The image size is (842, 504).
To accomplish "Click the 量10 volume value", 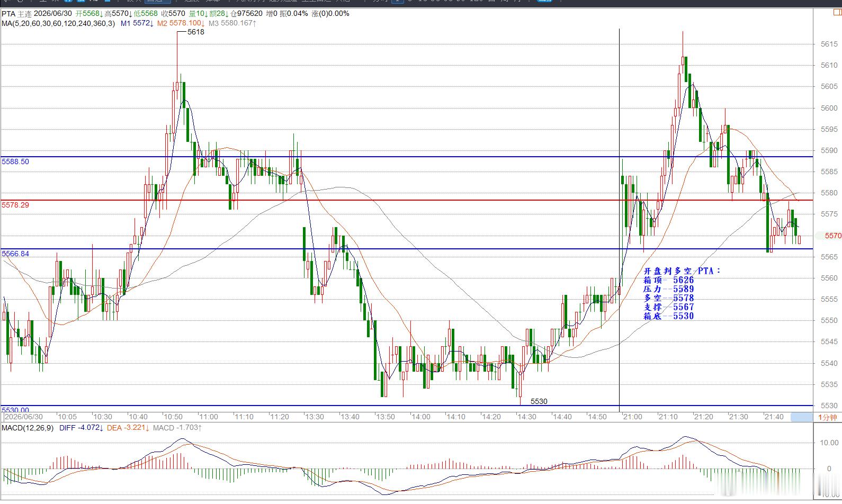I will click(x=198, y=14).
